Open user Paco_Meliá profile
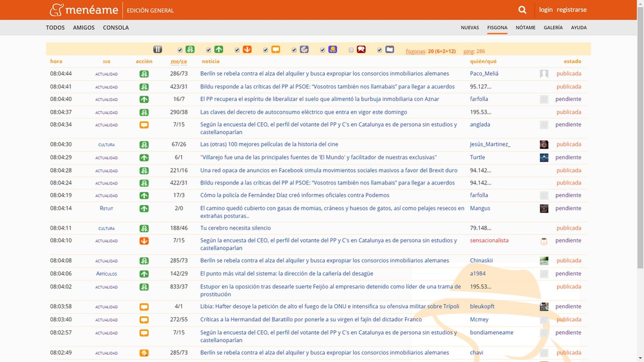 tap(484, 73)
